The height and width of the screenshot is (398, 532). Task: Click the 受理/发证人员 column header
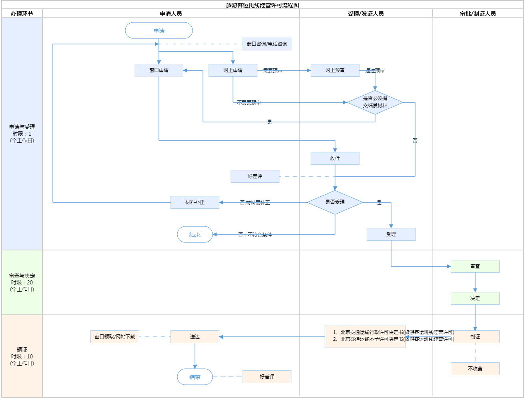coord(365,14)
